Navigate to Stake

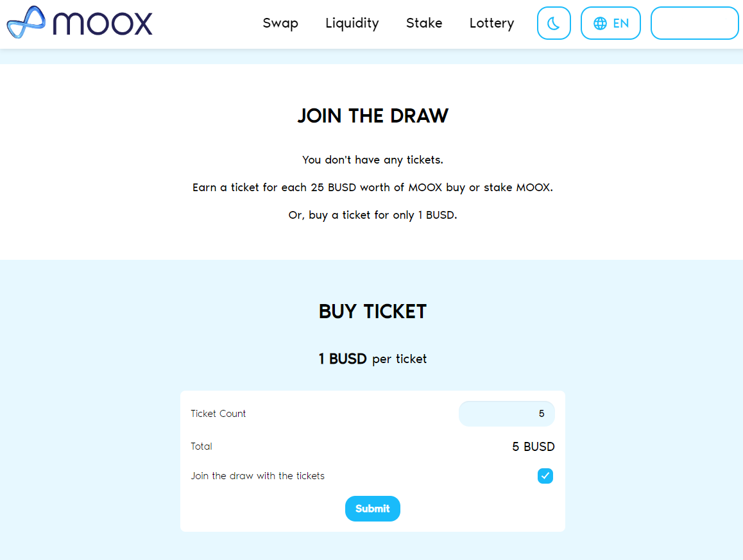[x=424, y=23]
